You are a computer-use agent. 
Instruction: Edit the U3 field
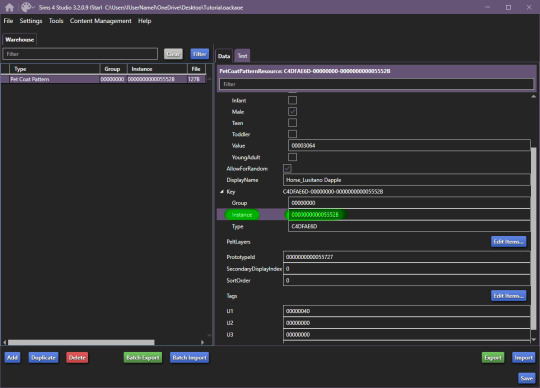pyautogui.click(x=407, y=334)
